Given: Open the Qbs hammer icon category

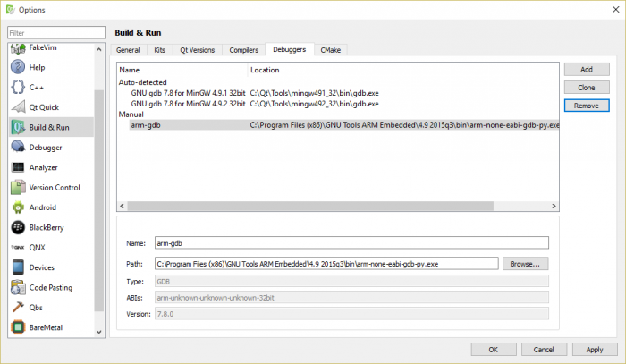Looking at the screenshot, I should coord(18,307).
